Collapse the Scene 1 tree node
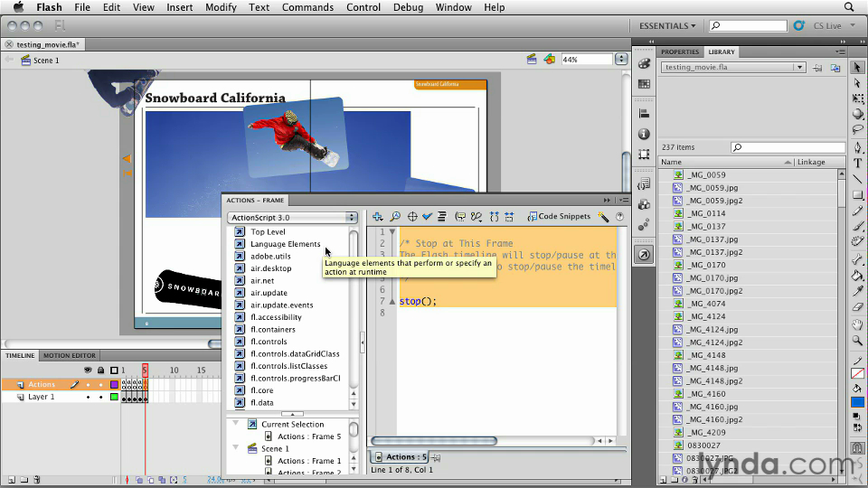Image resolution: width=868 pixels, height=488 pixels. (235, 447)
